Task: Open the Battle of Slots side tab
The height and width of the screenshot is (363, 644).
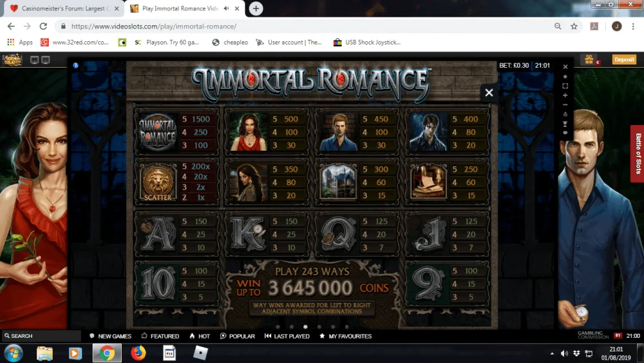Action: click(x=638, y=153)
